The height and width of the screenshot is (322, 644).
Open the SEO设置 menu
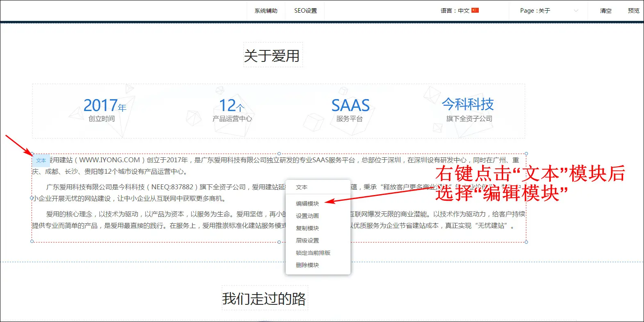305,11
